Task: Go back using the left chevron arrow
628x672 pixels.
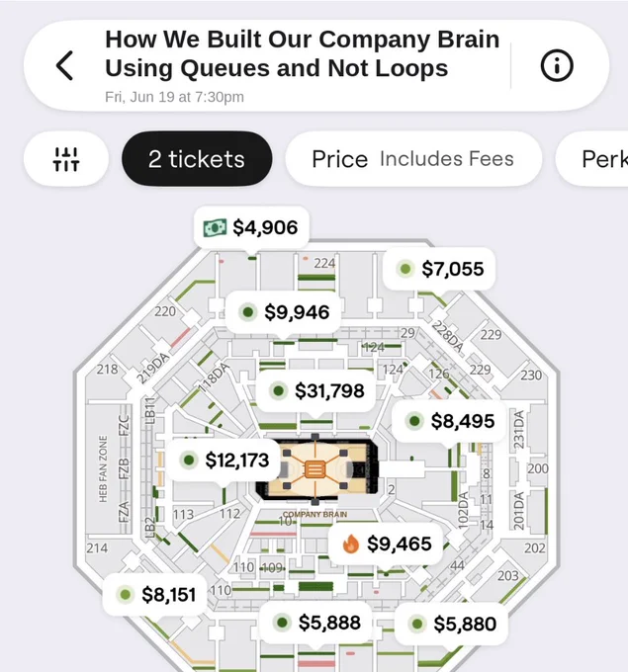Action: (x=65, y=65)
